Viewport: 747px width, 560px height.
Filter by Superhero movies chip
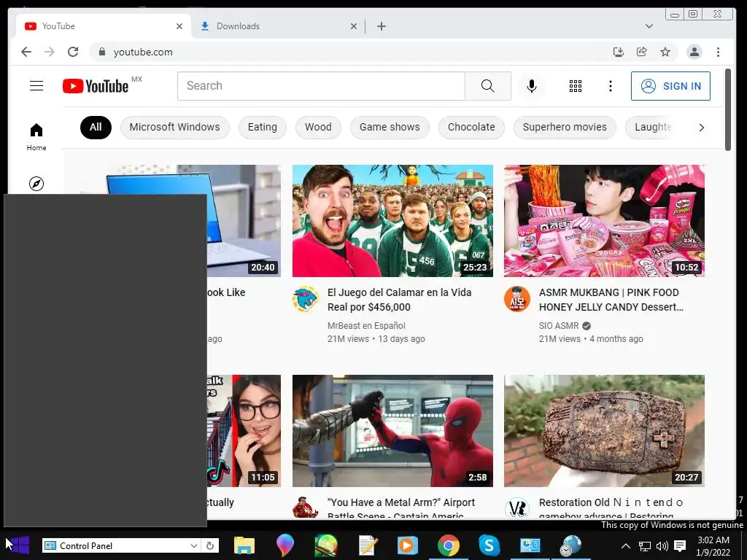pyautogui.click(x=565, y=127)
